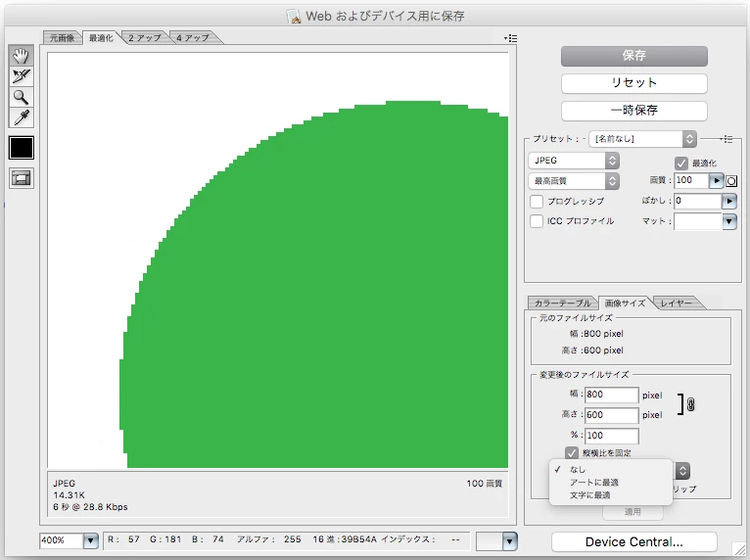The height and width of the screenshot is (560, 750).
Task: Choose なし in the popup menu
Action: click(x=611, y=470)
